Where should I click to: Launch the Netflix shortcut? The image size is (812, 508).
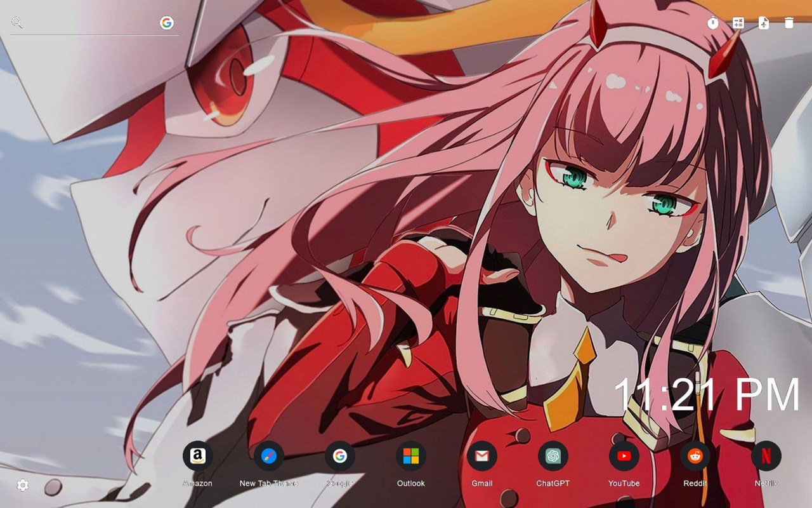tap(766, 456)
